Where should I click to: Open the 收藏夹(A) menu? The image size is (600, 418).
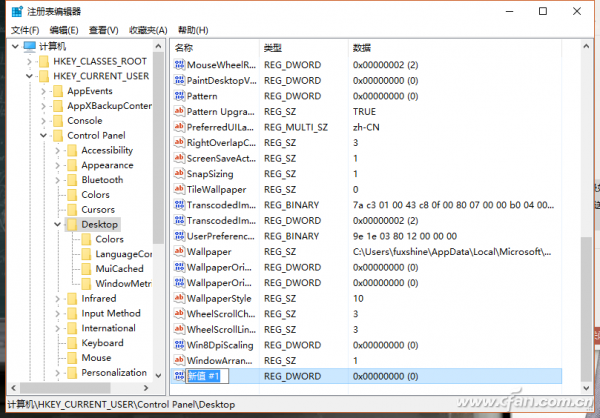148,30
